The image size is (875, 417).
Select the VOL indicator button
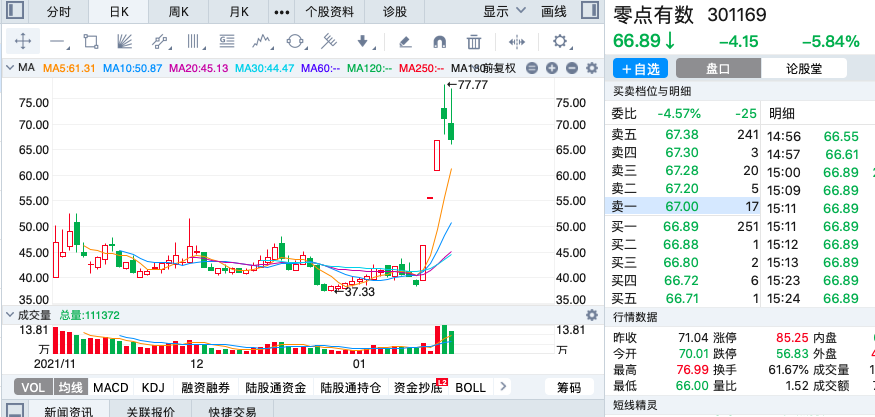click(33, 387)
